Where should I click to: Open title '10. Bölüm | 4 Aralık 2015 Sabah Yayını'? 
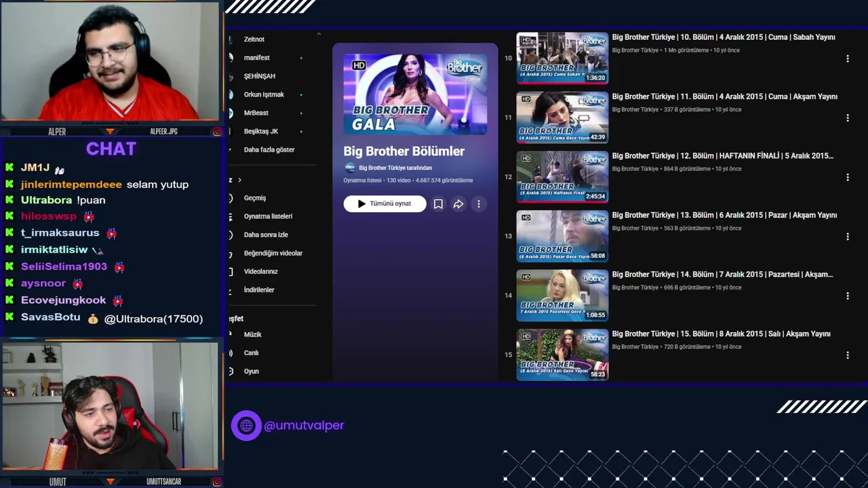[724, 37]
